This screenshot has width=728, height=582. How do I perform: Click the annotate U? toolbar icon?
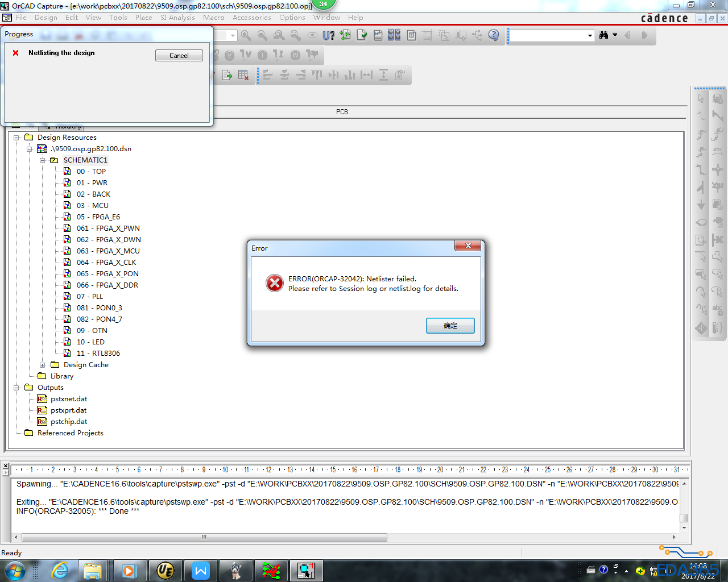[x=328, y=35]
